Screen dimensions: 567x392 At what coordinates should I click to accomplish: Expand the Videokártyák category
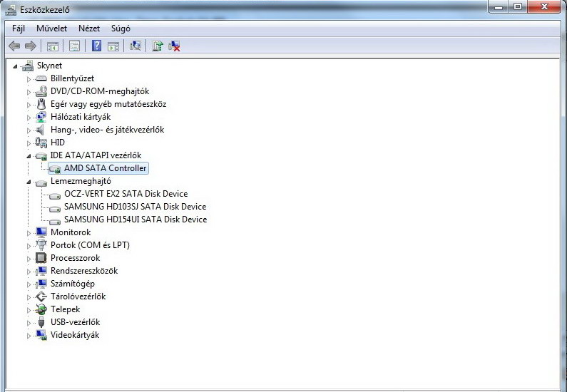(29, 336)
